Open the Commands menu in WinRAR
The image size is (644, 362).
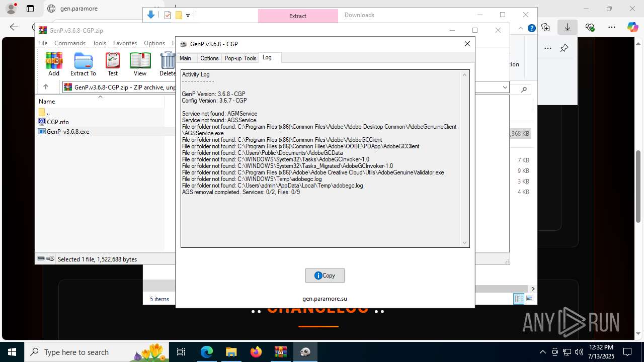click(x=70, y=43)
